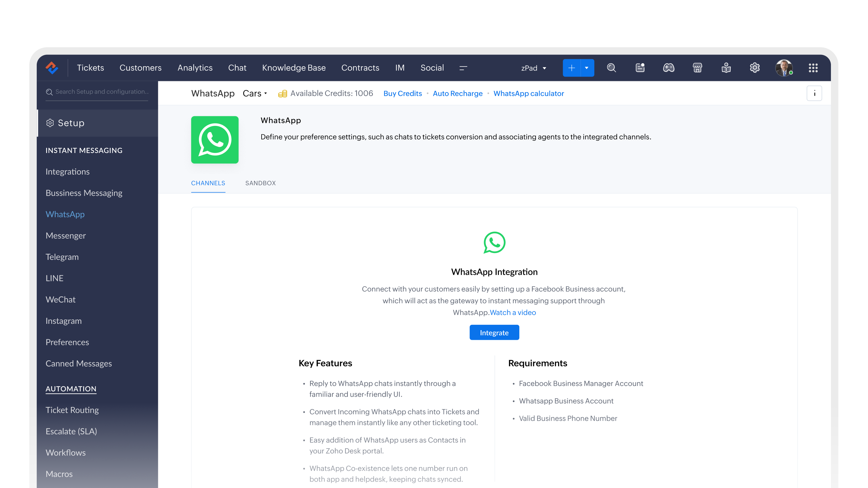Click the info icon at page right
The width and height of the screenshot is (868, 488).
click(814, 93)
